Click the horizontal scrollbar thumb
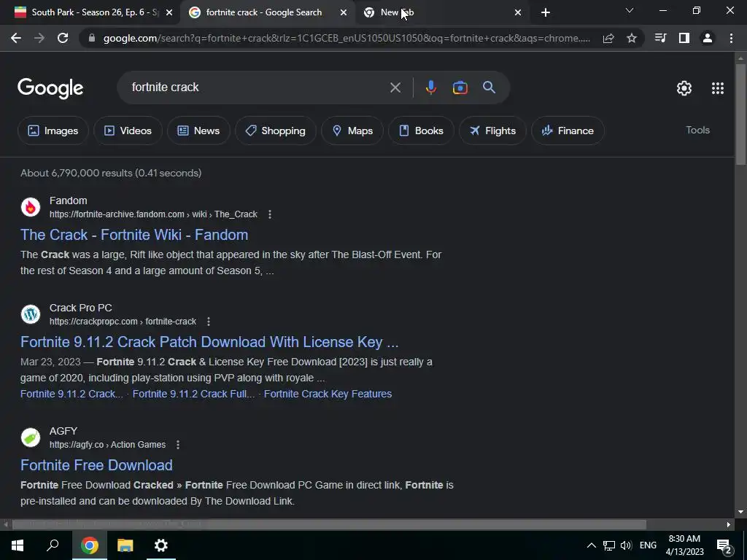 tap(329, 524)
